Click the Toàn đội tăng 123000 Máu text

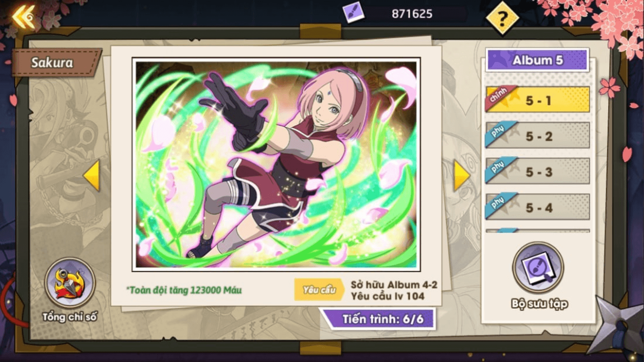184,290
